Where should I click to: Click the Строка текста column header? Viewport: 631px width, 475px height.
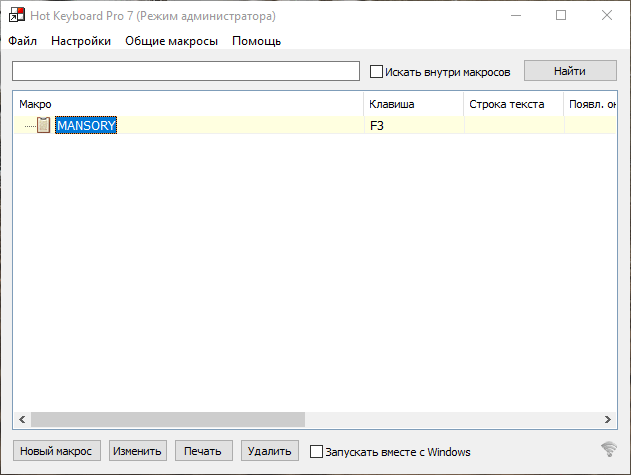click(513, 104)
